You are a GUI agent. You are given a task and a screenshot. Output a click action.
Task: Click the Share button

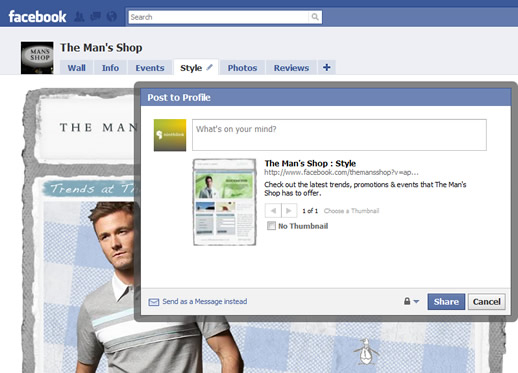pos(446,302)
